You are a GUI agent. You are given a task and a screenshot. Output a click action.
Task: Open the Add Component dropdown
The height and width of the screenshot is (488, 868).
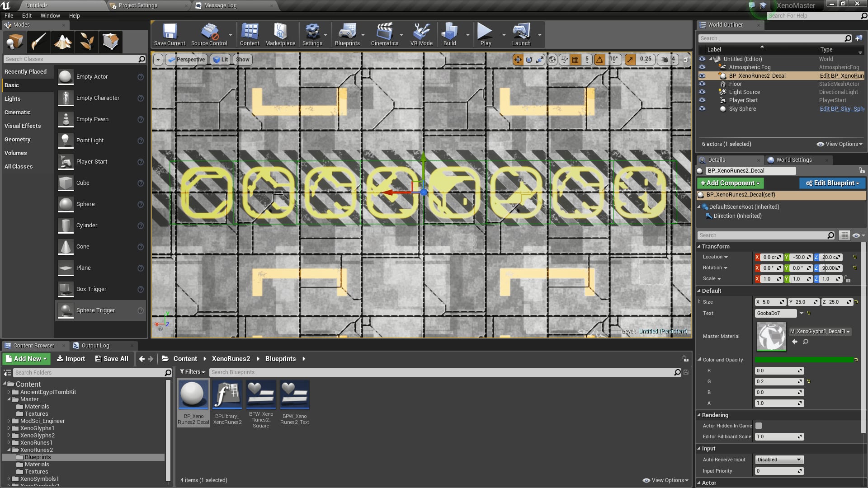click(730, 183)
